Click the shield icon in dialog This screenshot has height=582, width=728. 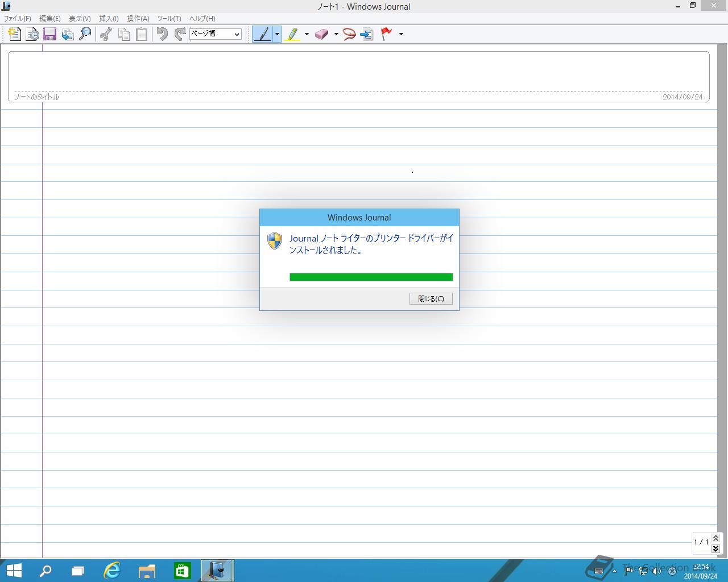click(x=275, y=240)
